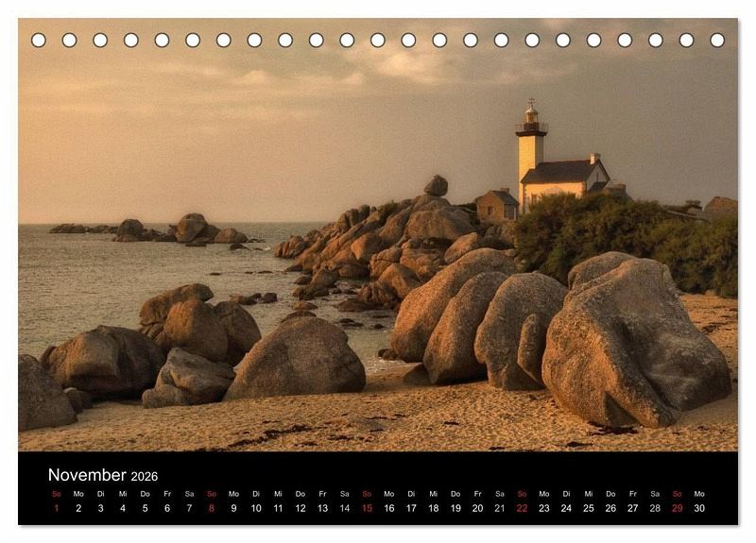Pick date 26 in calendar row

[x=610, y=508]
